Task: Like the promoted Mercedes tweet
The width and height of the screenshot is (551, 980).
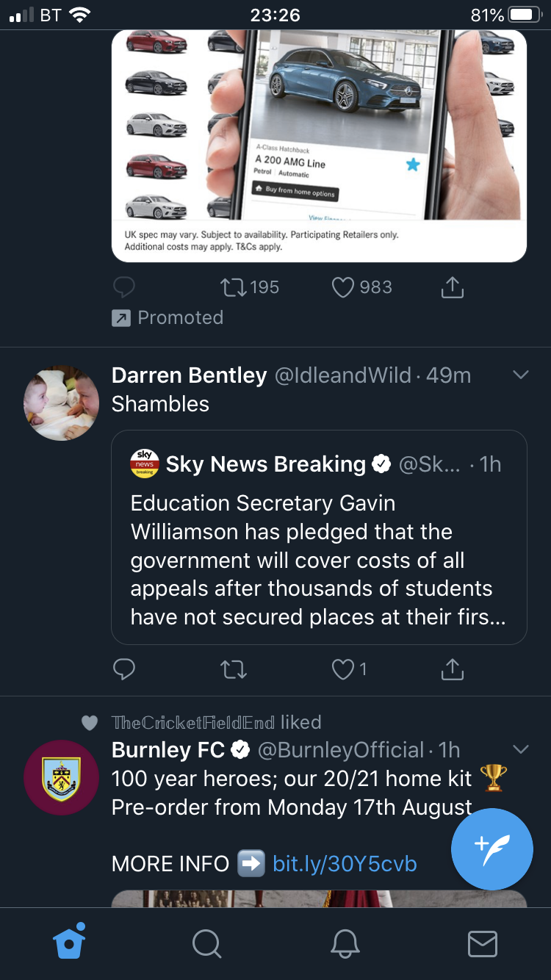Action: coord(343,287)
